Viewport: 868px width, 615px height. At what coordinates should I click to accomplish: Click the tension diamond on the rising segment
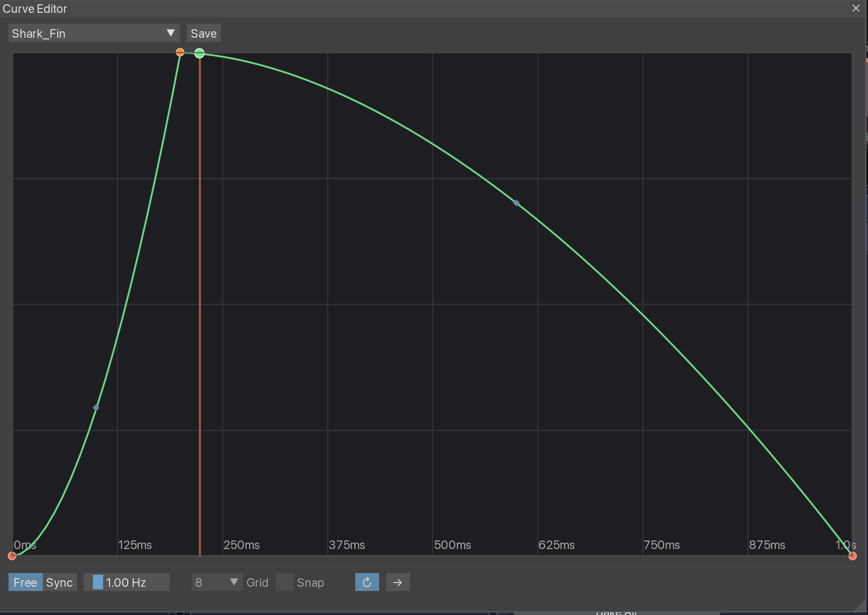(96, 408)
